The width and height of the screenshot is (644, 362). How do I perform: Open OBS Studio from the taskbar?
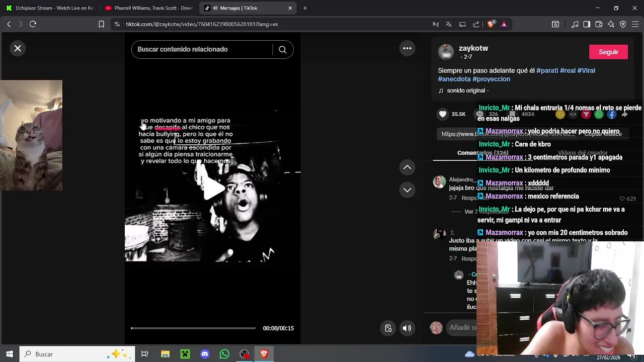tap(245, 354)
